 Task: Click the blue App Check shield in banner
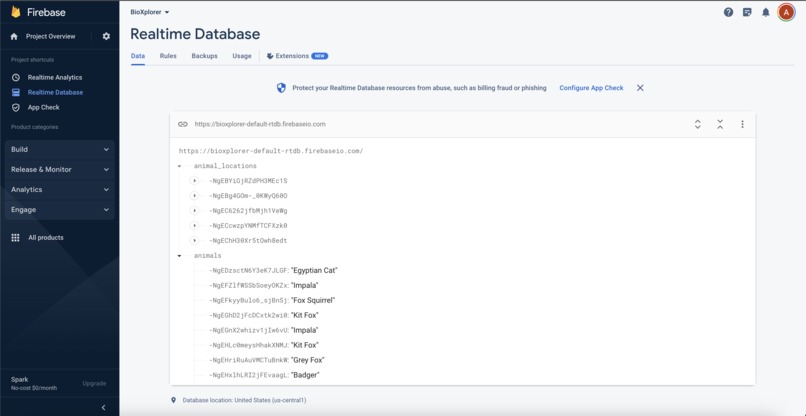coord(281,88)
